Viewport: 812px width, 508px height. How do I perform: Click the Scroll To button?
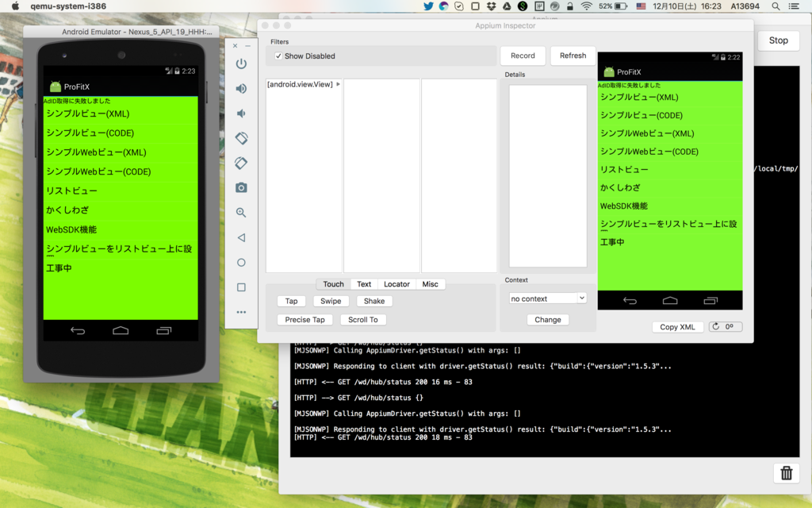[x=362, y=320]
